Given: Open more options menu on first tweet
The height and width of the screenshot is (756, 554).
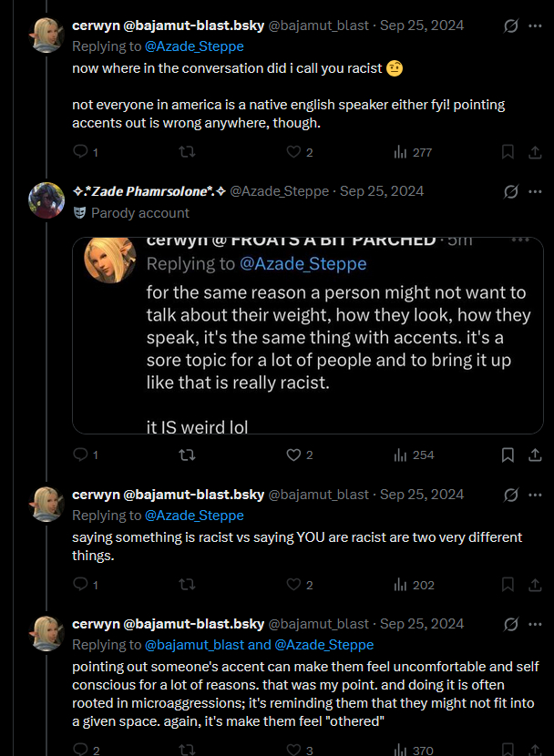Looking at the screenshot, I should tap(535, 26).
